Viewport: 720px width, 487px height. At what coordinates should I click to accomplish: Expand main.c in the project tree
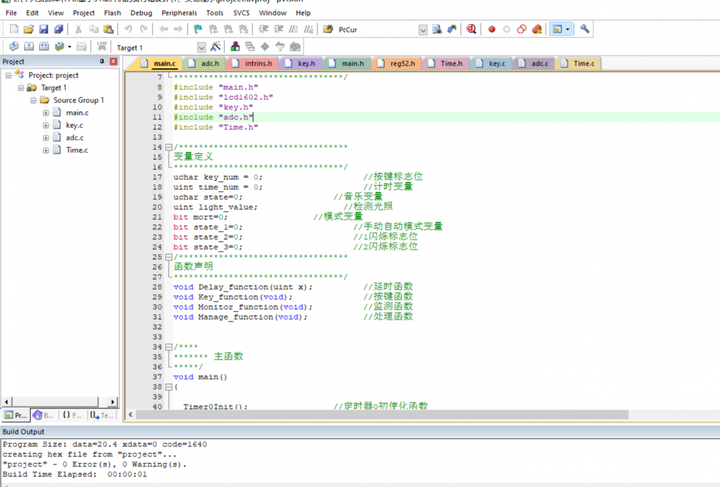46,113
